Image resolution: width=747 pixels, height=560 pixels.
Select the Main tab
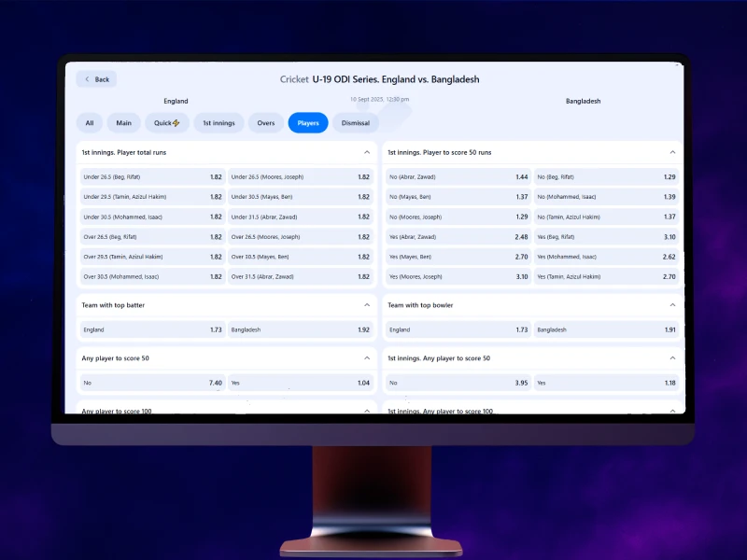click(x=123, y=122)
